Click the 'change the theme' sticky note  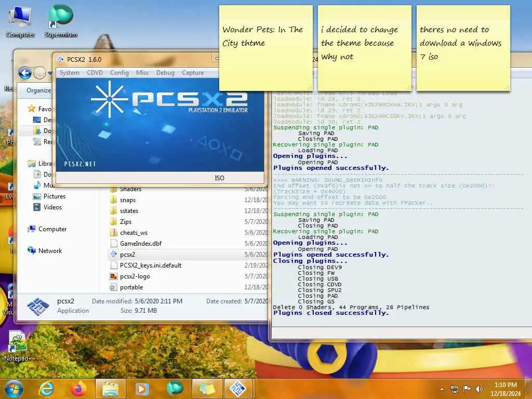pyautogui.click(x=364, y=48)
